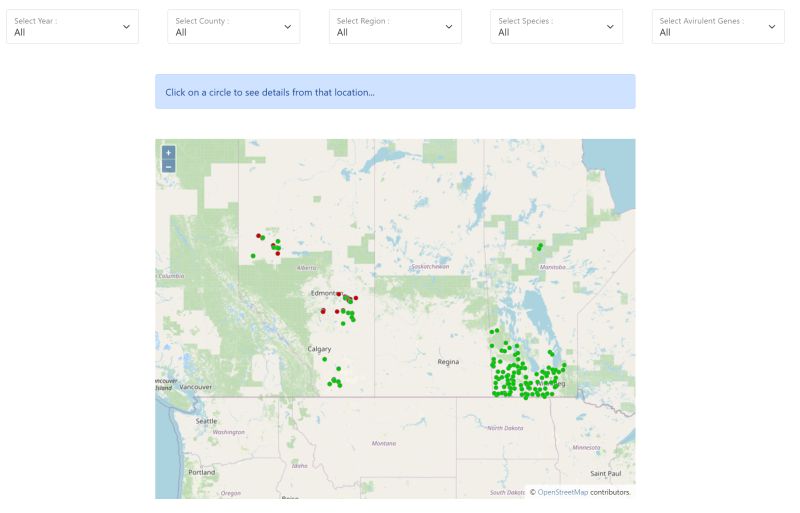The width and height of the screenshot is (800, 513).
Task: Click the Saint Paul city label
Action: (606, 473)
